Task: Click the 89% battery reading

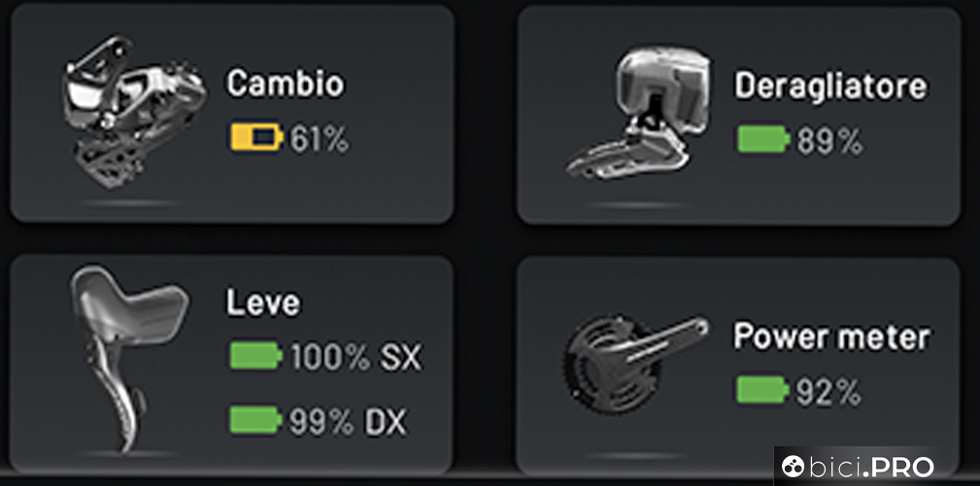Action: (829, 142)
